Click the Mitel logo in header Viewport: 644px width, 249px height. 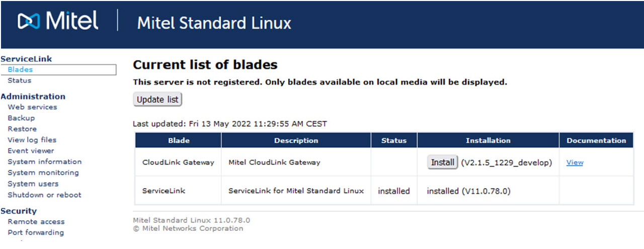[58, 21]
